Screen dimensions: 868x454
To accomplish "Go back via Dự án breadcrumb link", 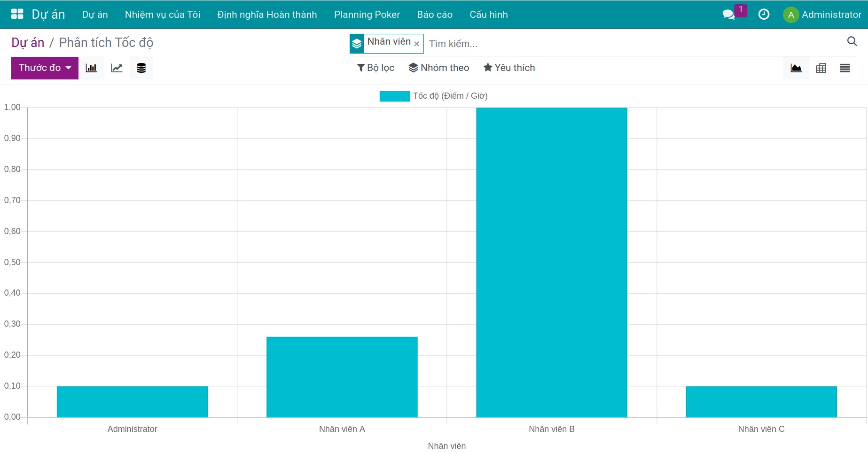I will tap(28, 43).
